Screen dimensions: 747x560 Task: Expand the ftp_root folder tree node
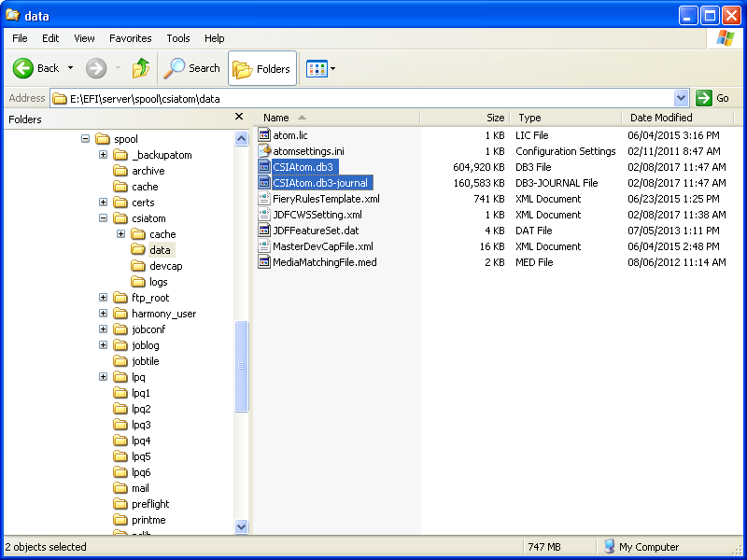[x=104, y=298]
